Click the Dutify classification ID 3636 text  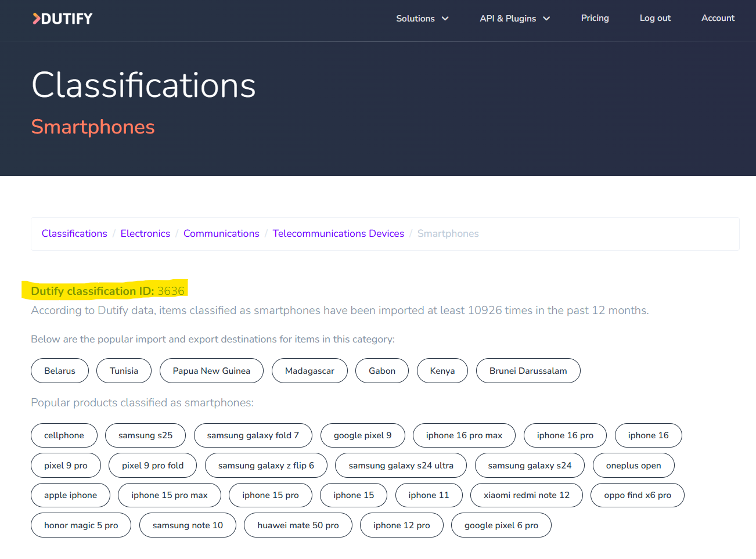[x=107, y=291]
